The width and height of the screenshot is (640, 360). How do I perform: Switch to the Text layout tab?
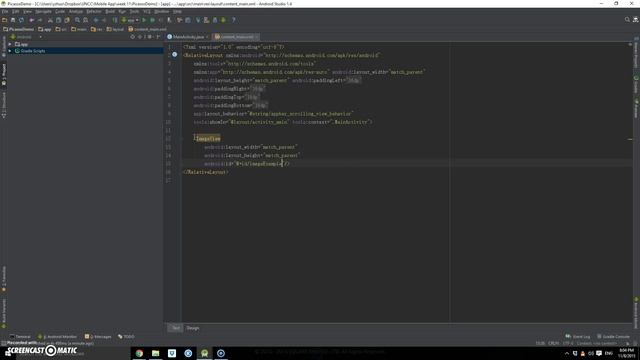click(176, 328)
